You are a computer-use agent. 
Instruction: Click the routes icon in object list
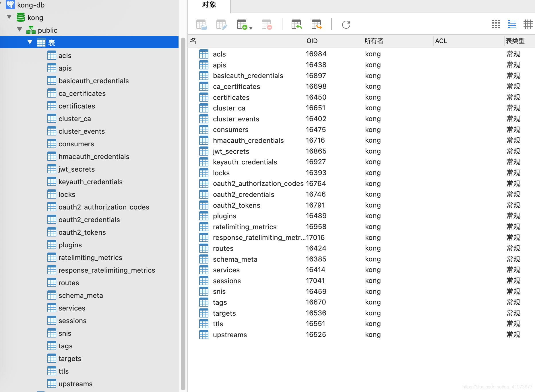point(204,249)
